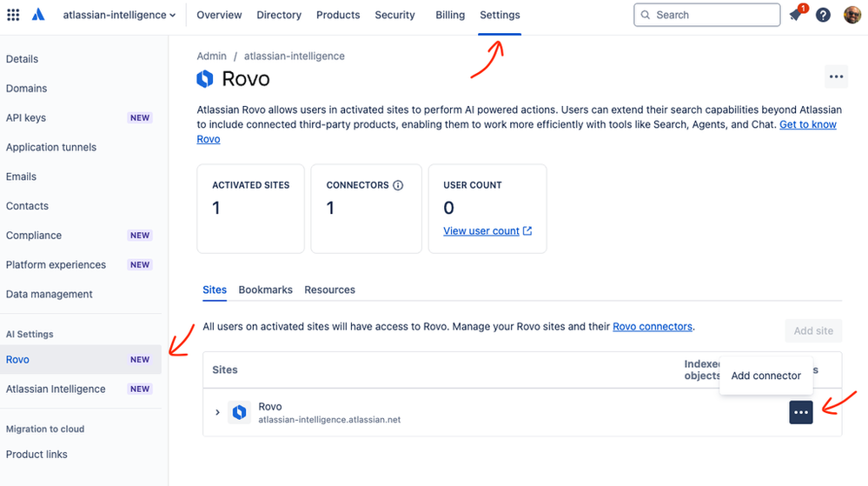Click the atlassian-intelligence breadcrumb link
Screen dimensions: 868x486
pos(294,56)
